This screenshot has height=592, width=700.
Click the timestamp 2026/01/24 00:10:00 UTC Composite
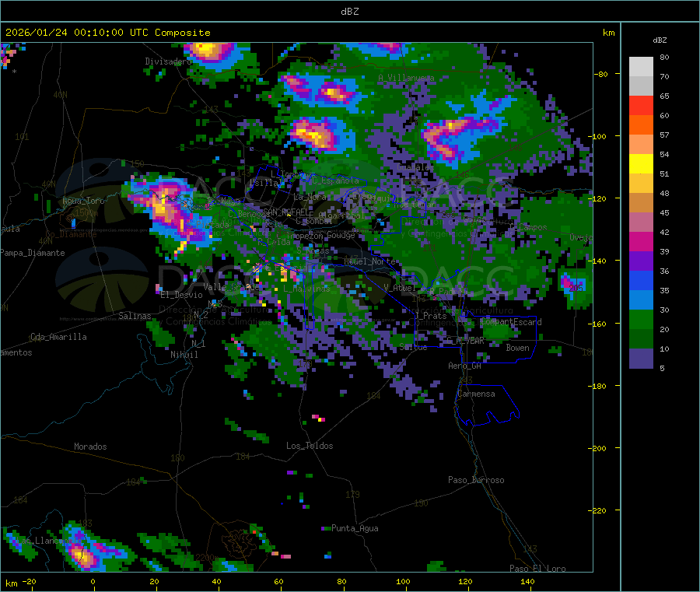[x=107, y=33]
